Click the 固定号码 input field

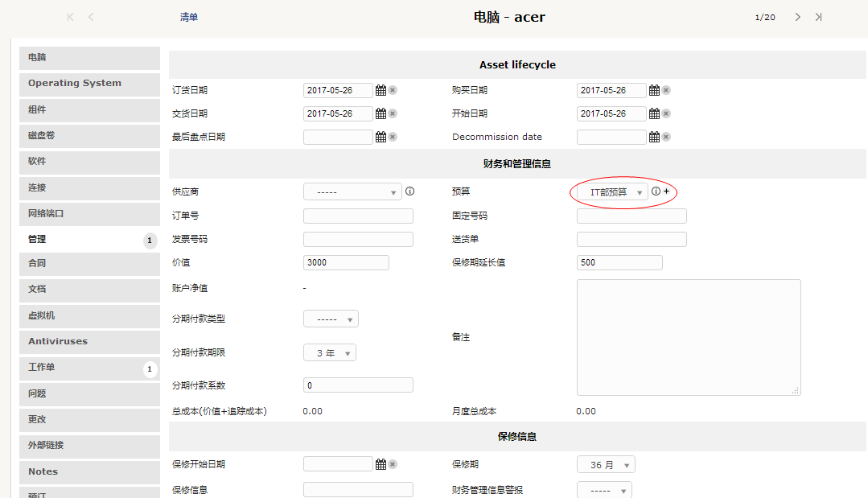[631, 216]
